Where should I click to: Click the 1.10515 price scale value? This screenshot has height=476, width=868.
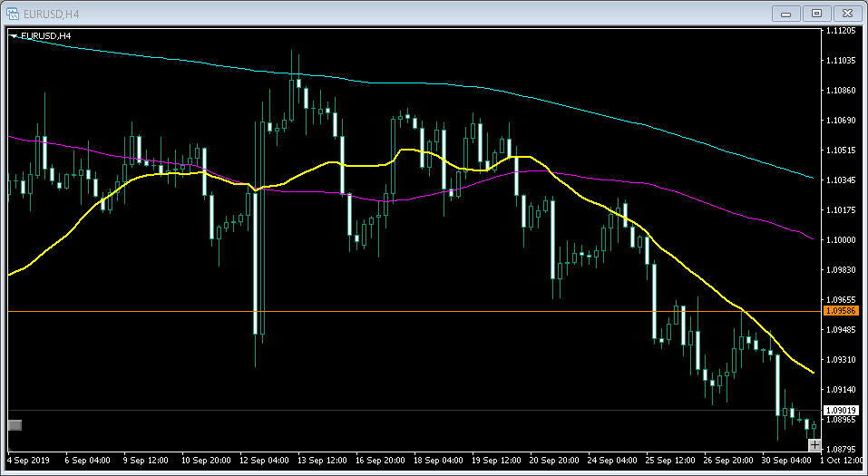841,150
